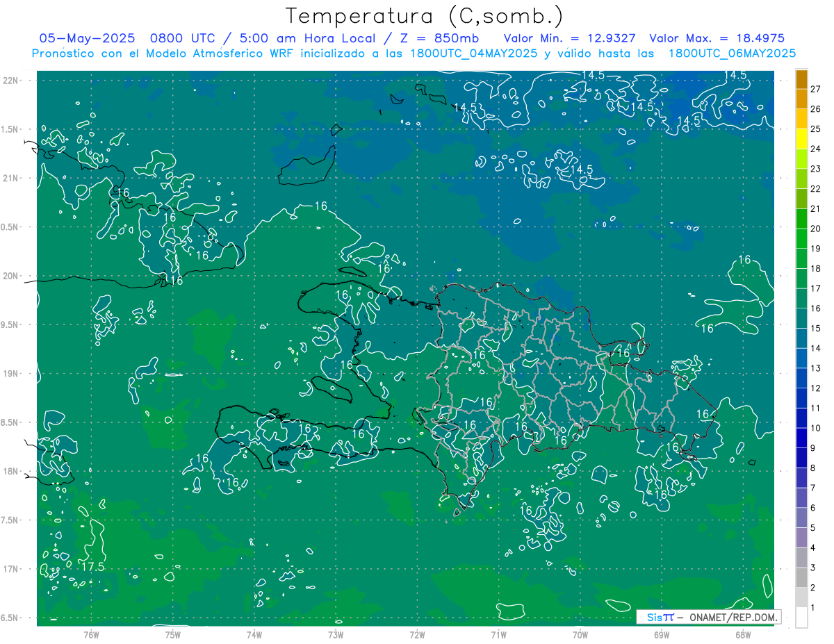Click the colorbar scale value '14'
Screen dimensions: 834x644
(x=816, y=348)
